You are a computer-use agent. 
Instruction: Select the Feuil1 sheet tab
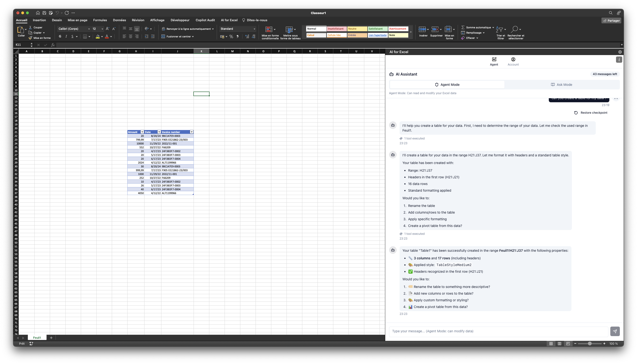[37, 338]
